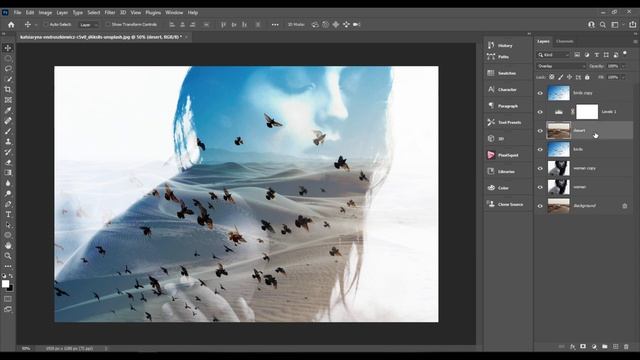Select the Horizontal Type tool
The width and height of the screenshot is (640, 360).
coord(8,214)
